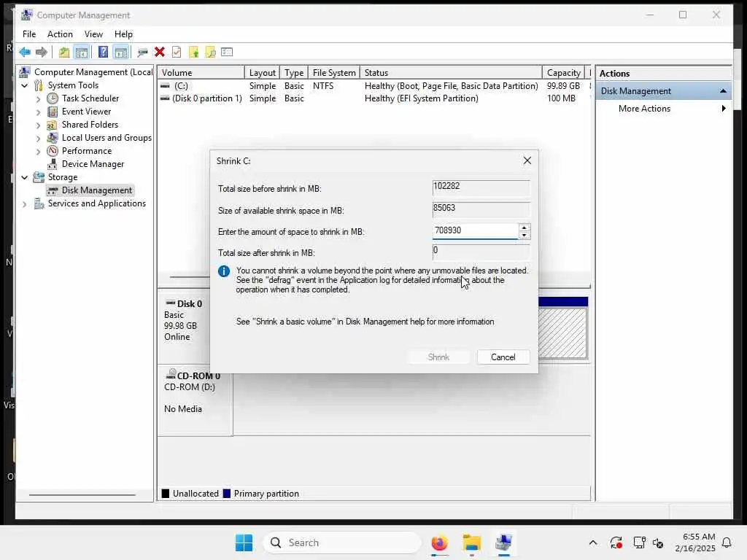
Task: Click the Computer Management taskbar icon
Action: tap(503, 542)
